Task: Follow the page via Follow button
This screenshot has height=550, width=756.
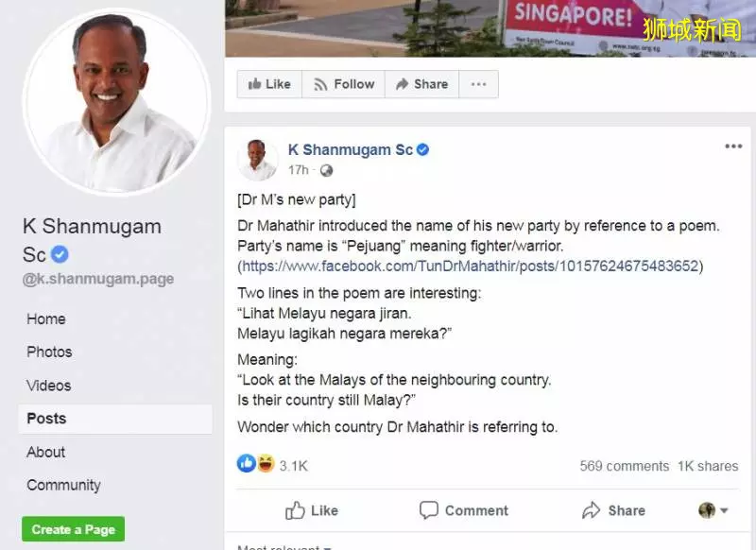Action: pos(343,84)
